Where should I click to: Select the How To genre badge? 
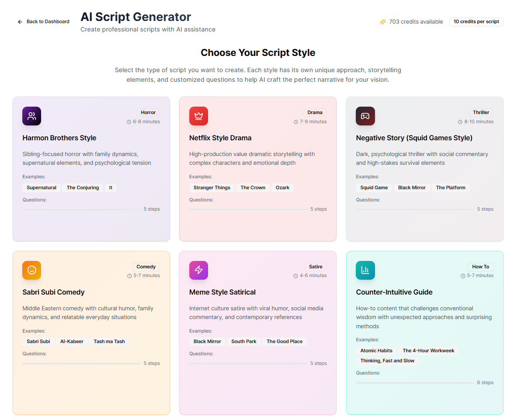(480, 267)
